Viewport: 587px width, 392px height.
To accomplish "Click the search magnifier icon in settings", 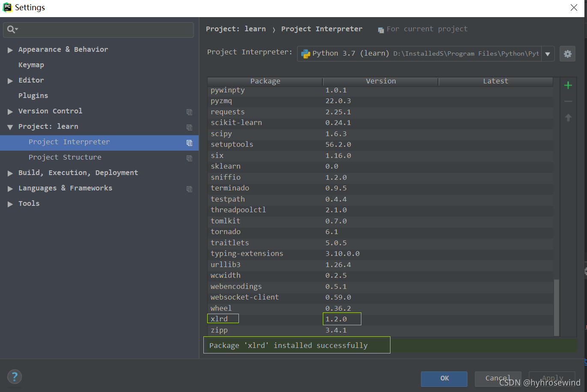I will click(12, 29).
